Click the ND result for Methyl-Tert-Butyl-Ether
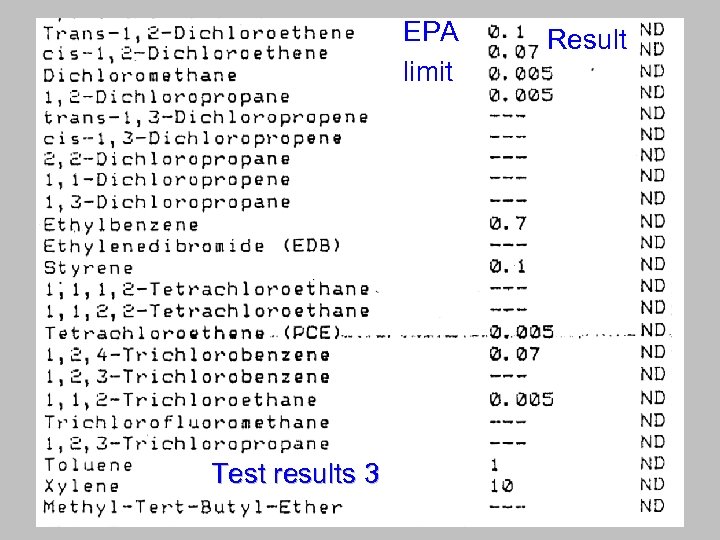 point(652,506)
